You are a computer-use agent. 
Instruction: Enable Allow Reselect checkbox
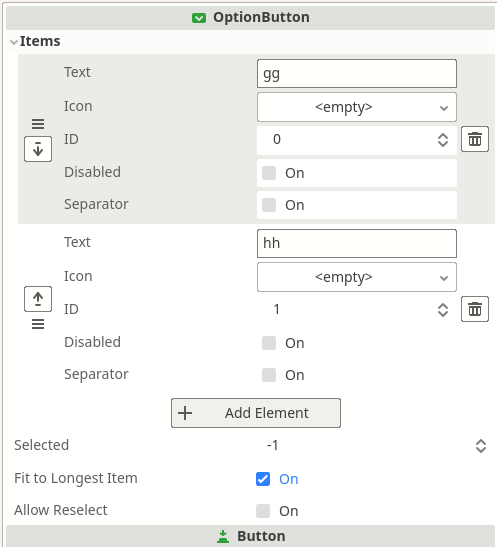point(263,511)
